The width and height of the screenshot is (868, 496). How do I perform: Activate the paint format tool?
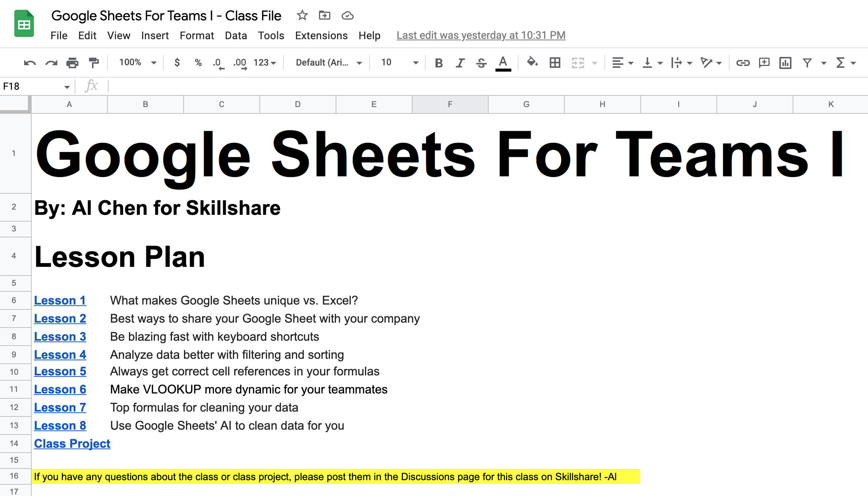93,63
